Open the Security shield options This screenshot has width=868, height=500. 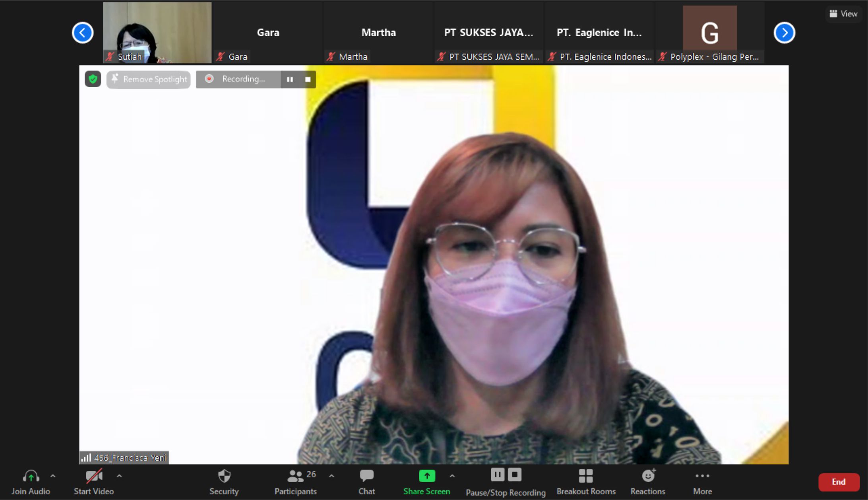(x=224, y=482)
